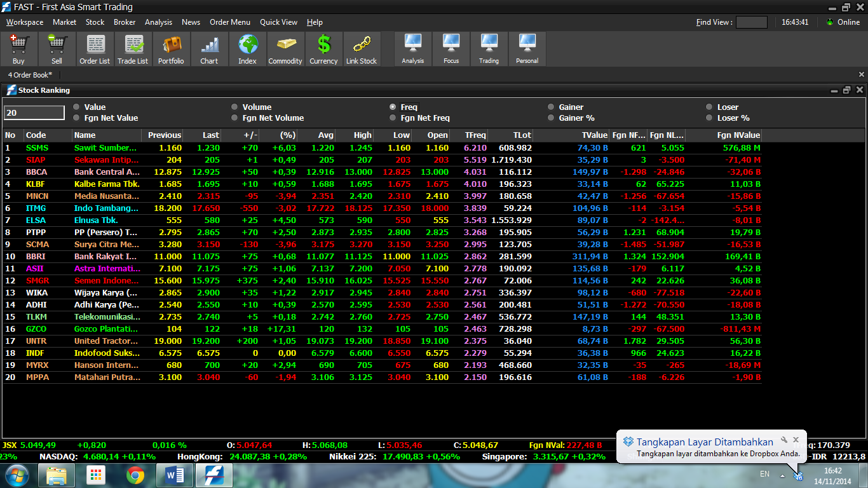Open the Workspace menu

[x=25, y=22]
